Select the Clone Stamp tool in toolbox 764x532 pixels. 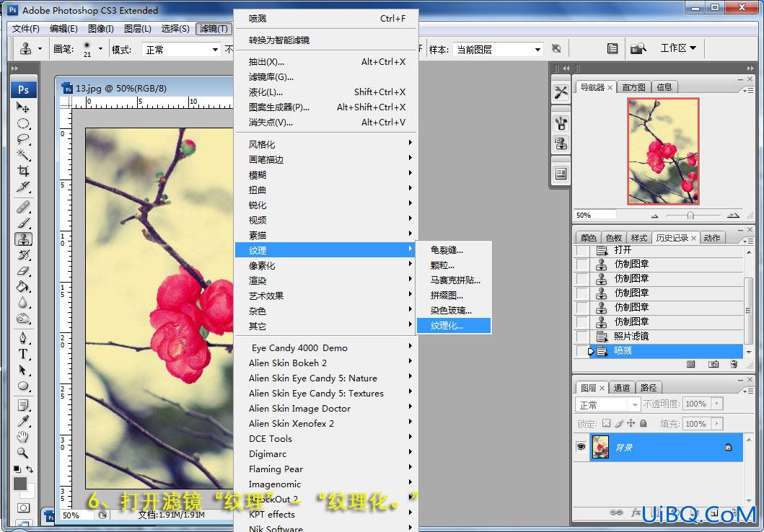tap(23, 239)
